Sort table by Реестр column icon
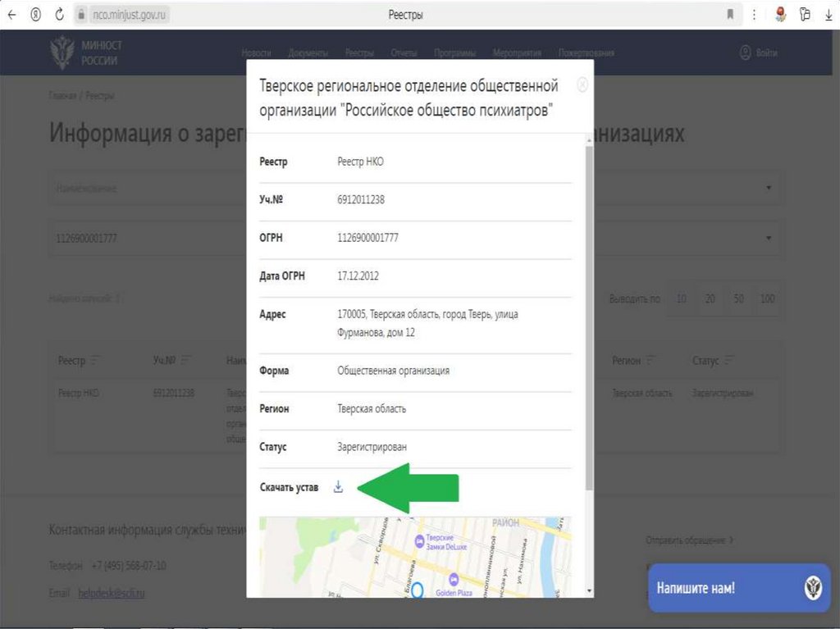840x629 pixels. click(x=95, y=360)
